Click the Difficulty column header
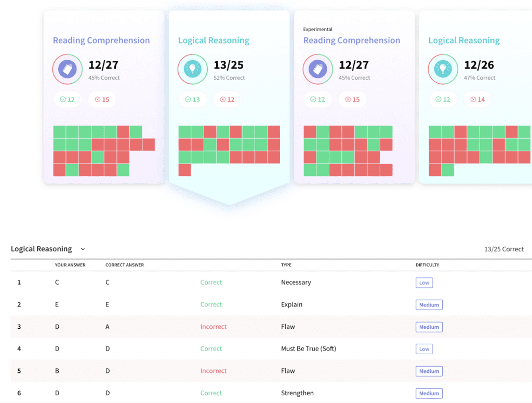 point(427,265)
